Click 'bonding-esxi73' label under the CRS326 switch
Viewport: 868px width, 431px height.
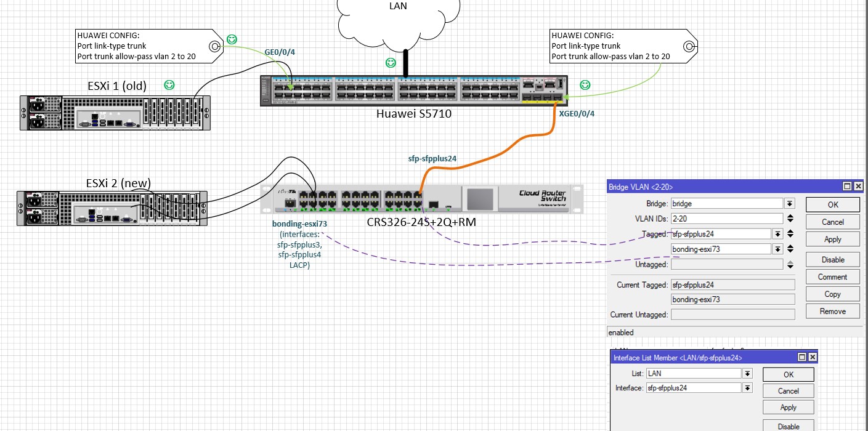299,224
